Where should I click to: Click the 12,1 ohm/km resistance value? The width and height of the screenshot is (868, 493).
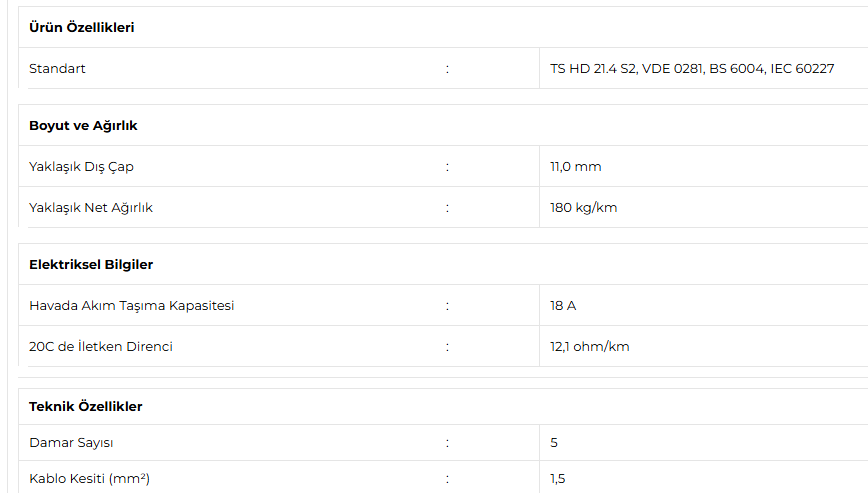590,346
